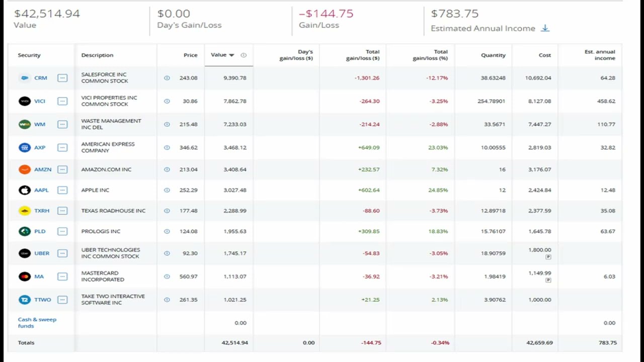This screenshot has width=644, height=362.
Task: Open the AXP row options menu icon
Action: [x=62, y=147]
